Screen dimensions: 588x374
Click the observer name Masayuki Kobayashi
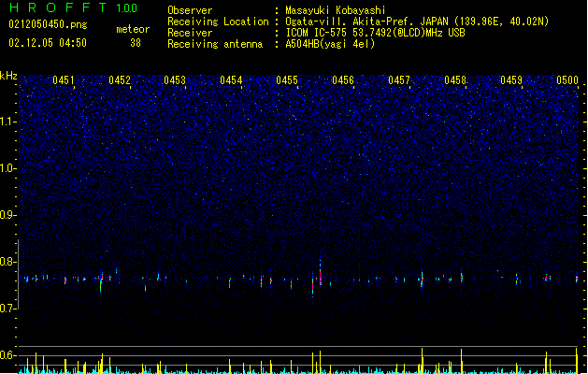pos(336,10)
